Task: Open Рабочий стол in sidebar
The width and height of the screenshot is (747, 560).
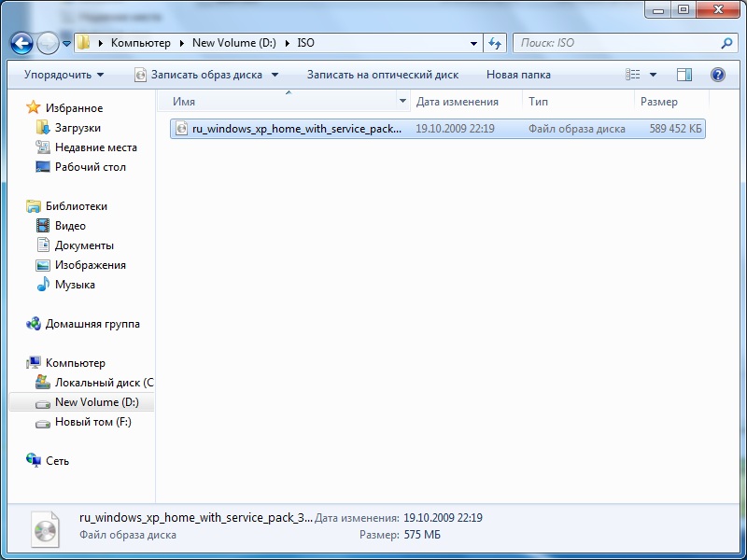Action: [90, 167]
